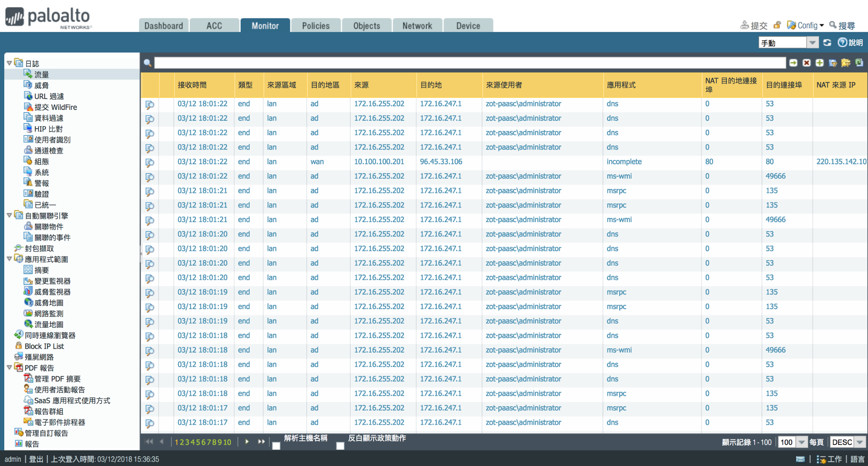This screenshot has height=466, width=868.
Task: Click the load filter folder icon
Action: pyautogui.click(x=846, y=63)
